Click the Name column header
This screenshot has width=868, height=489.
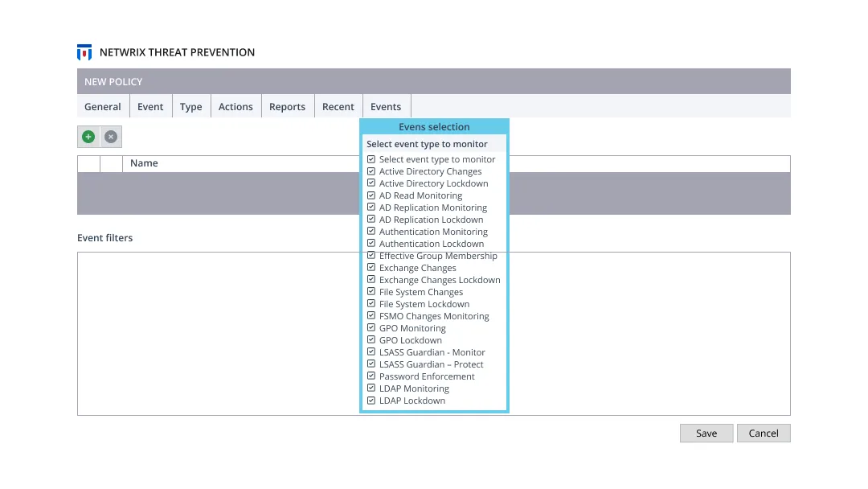144,162
